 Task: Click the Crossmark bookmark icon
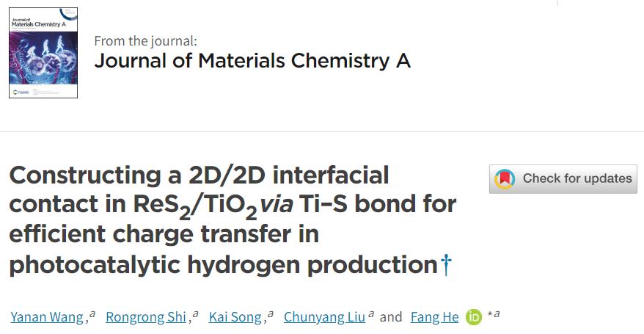[x=504, y=178]
